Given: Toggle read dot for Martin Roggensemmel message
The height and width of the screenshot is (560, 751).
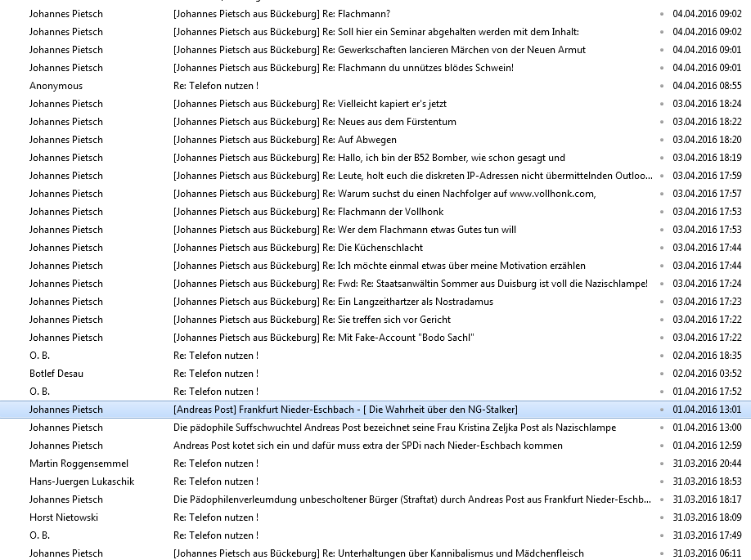Looking at the screenshot, I should click(662, 464).
